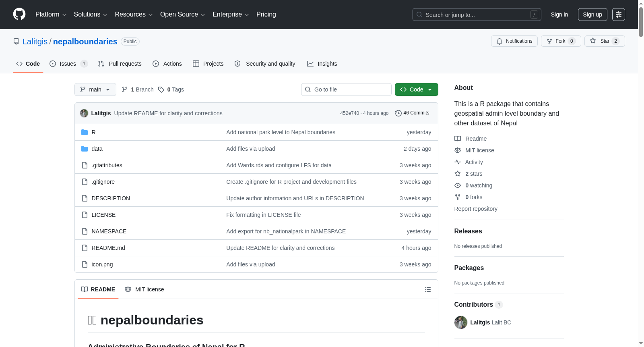Click the .gitattributes file icon
Image resolution: width=644 pixels, height=347 pixels.
click(85, 165)
